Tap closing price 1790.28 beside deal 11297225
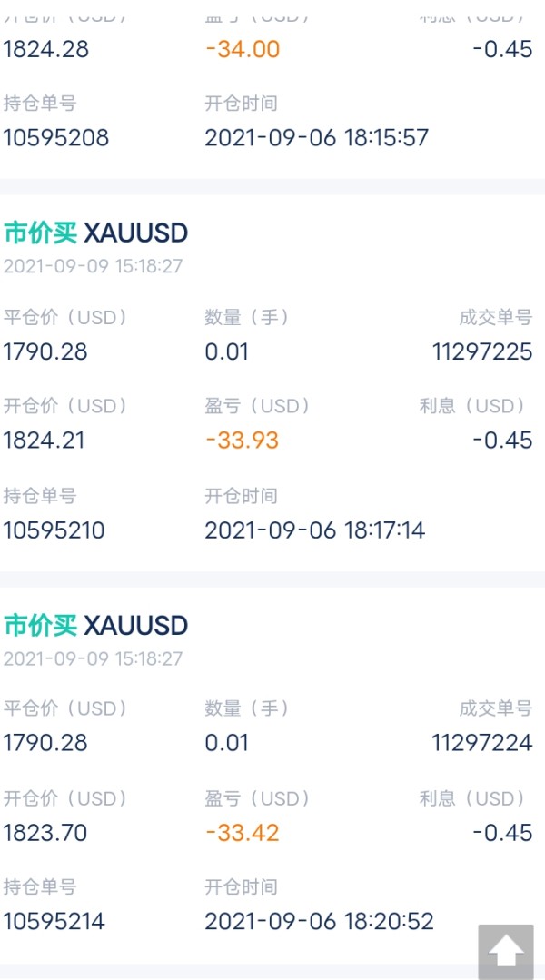Screen dimensions: 545x980 tap(45, 351)
